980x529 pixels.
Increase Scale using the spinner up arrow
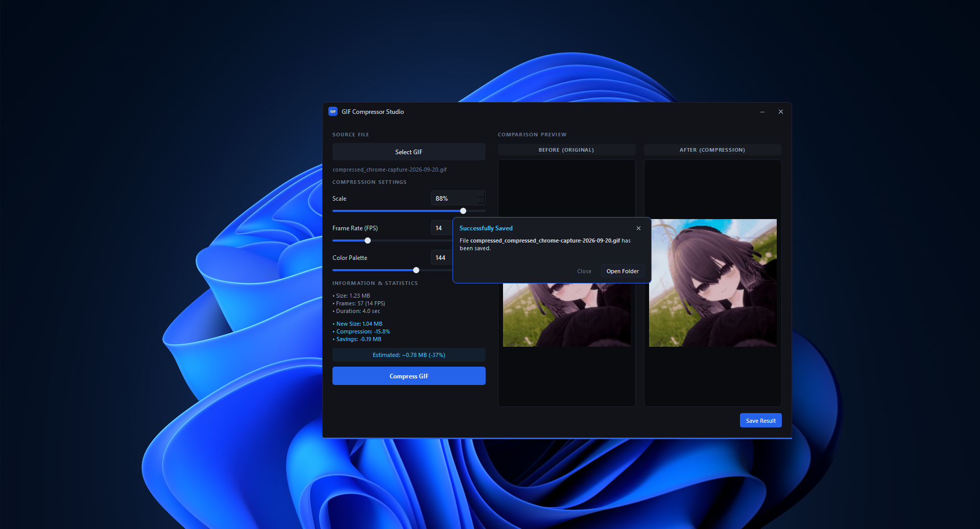pos(481,195)
